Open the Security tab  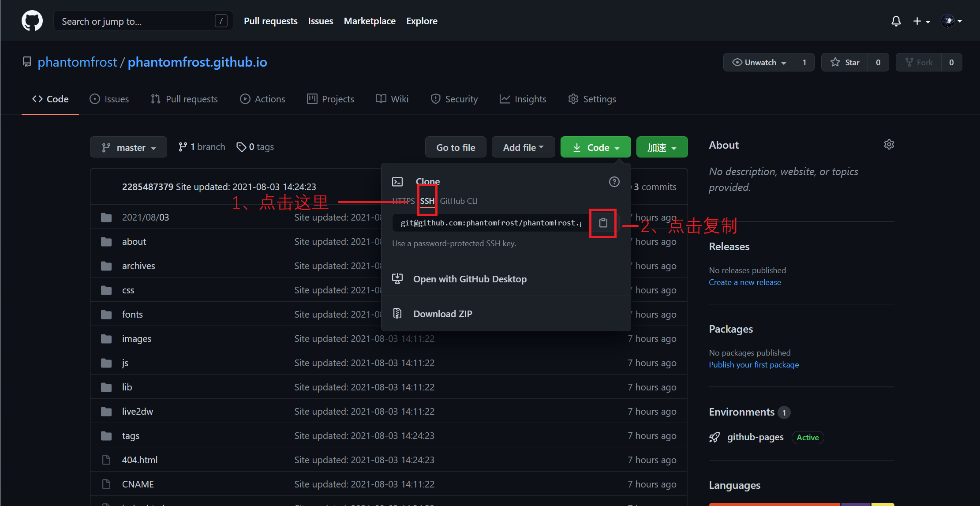coord(454,99)
